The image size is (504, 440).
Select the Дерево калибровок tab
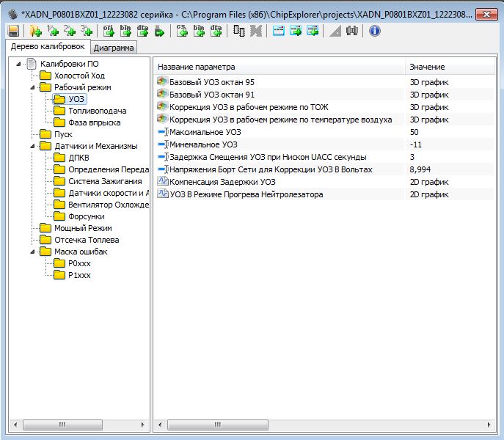pos(46,47)
